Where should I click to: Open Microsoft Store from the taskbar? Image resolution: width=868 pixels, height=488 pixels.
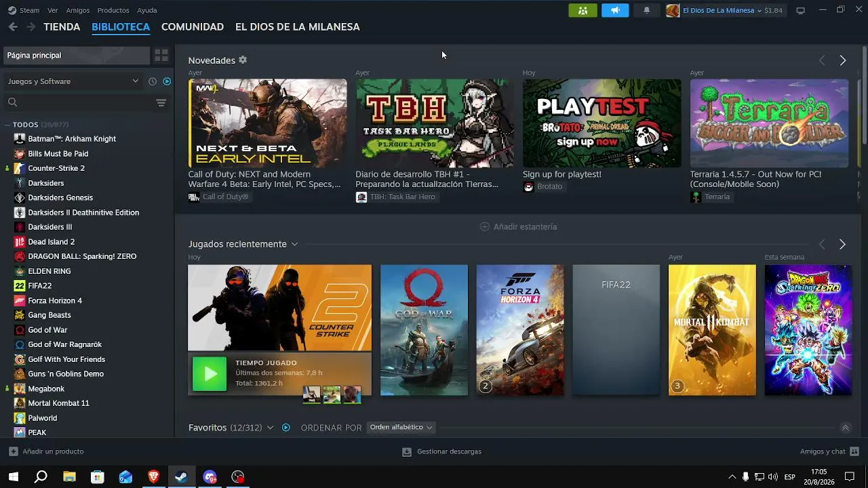coord(98,476)
